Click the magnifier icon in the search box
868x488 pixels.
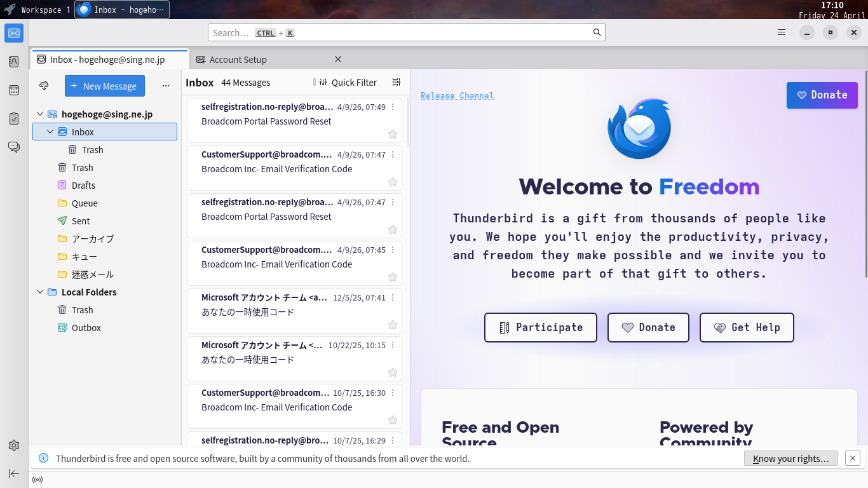click(597, 32)
